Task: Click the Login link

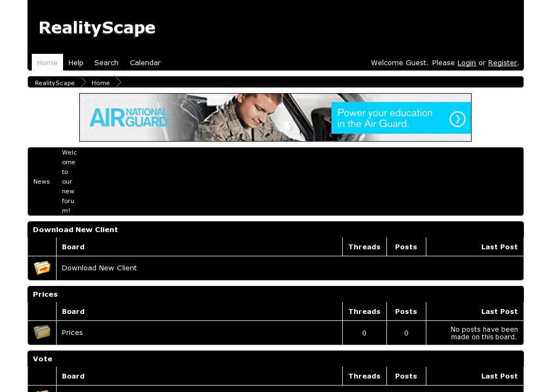Action: point(466,62)
